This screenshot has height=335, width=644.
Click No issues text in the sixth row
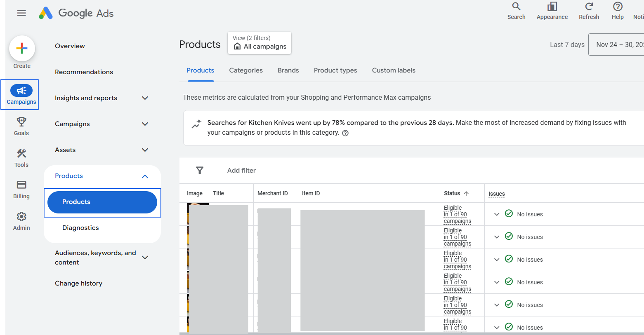pyautogui.click(x=530, y=328)
